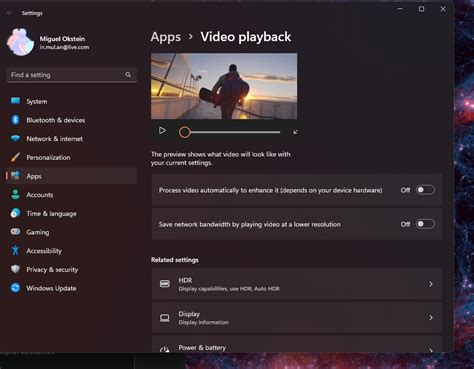Click the Network & internet wifi icon
Viewport: 474px width, 369px height.
pyautogui.click(x=15, y=138)
